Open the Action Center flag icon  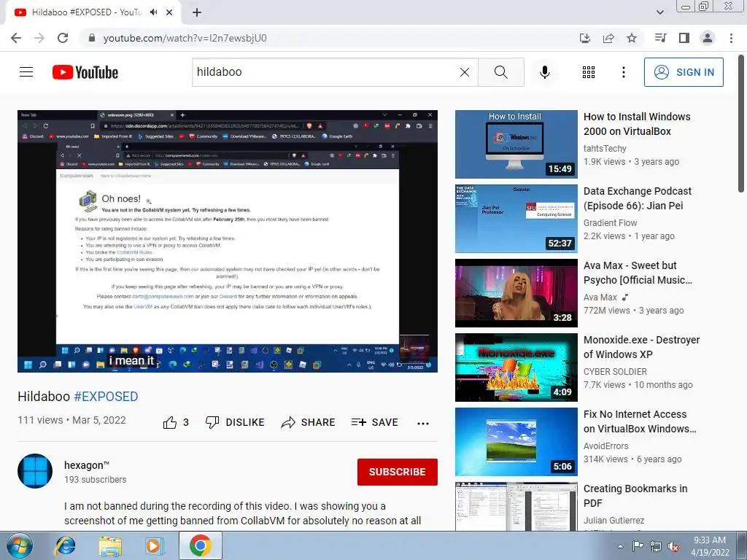[638, 546]
